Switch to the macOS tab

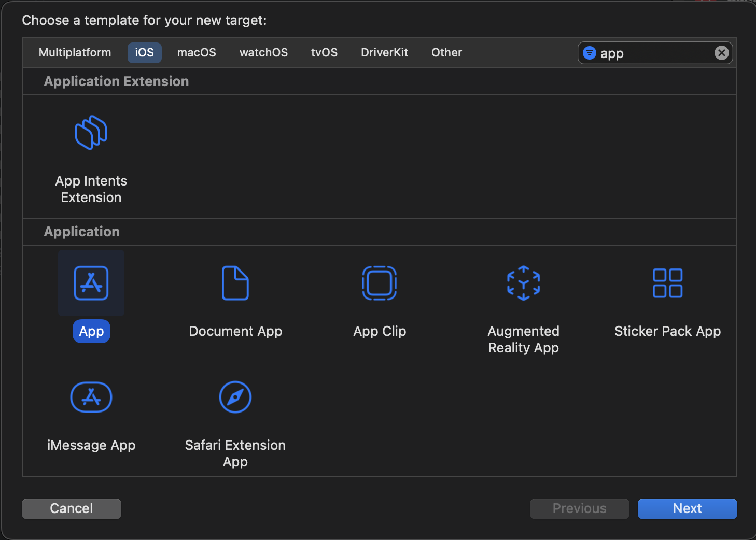coord(197,53)
